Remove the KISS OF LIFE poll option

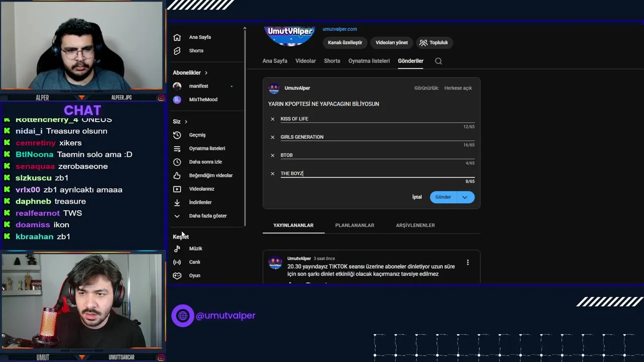[x=273, y=119]
